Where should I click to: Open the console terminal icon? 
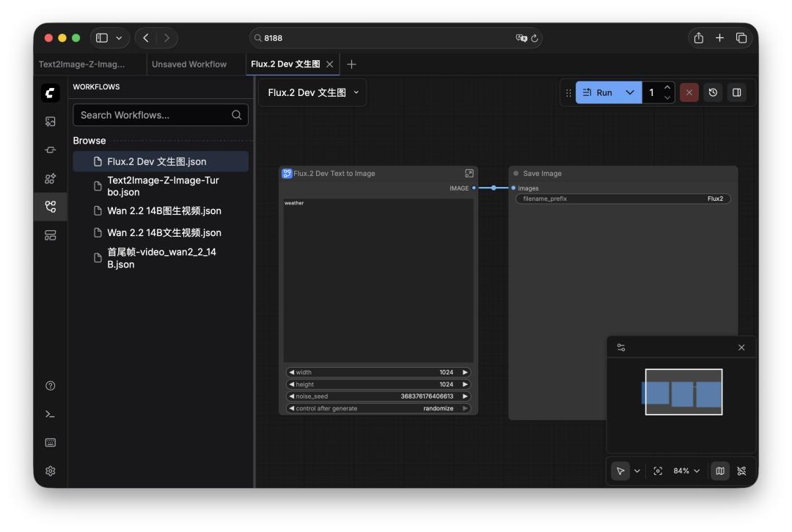click(51, 414)
